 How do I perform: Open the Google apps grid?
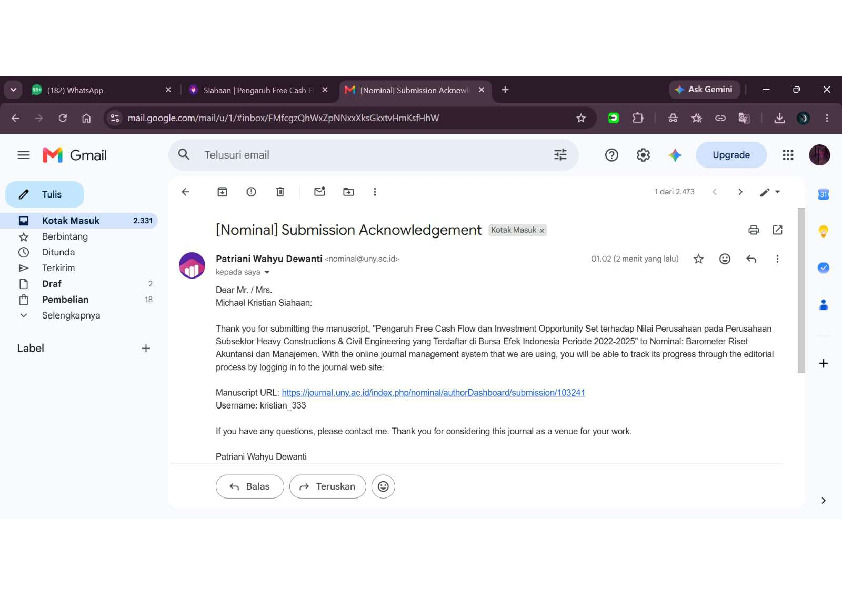pyautogui.click(x=788, y=155)
